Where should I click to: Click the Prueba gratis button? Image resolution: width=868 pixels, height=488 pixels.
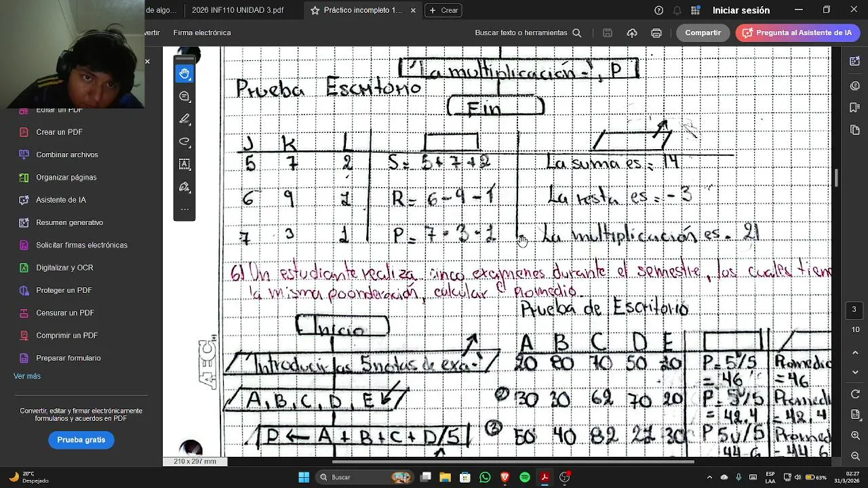tap(81, 440)
